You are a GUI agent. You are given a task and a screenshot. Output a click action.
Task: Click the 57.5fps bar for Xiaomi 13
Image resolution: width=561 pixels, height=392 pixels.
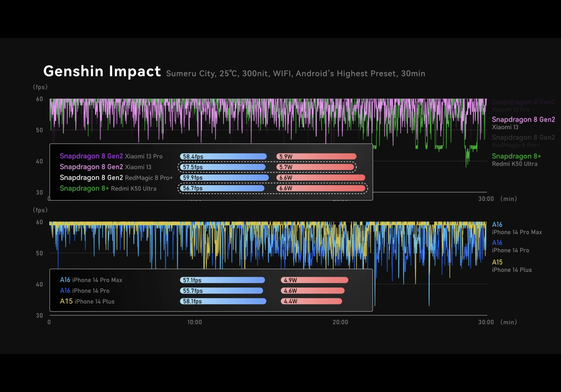[x=223, y=167]
